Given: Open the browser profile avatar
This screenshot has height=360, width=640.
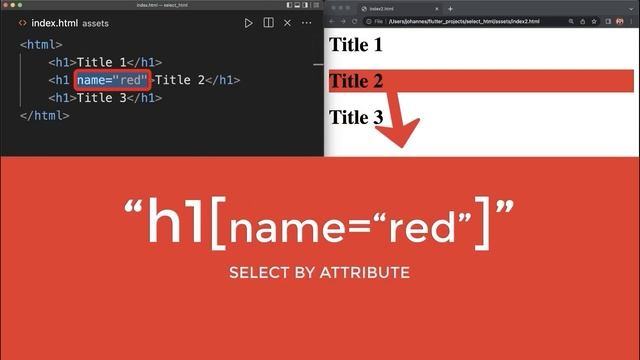Looking at the screenshot, I should 620,21.
